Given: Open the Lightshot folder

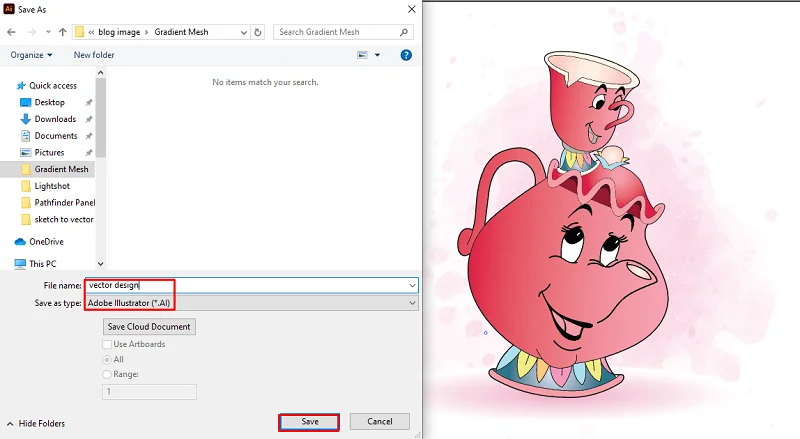Looking at the screenshot, I should [52, 186].
